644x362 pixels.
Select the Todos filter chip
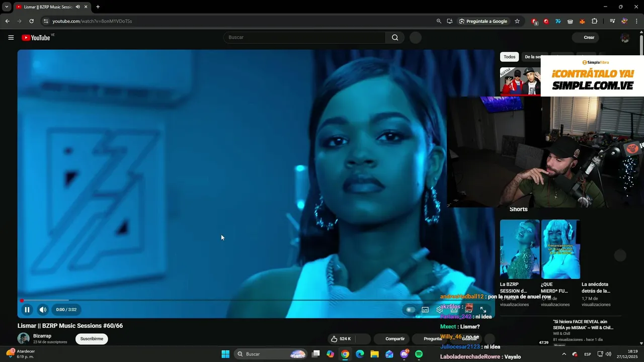510,57
